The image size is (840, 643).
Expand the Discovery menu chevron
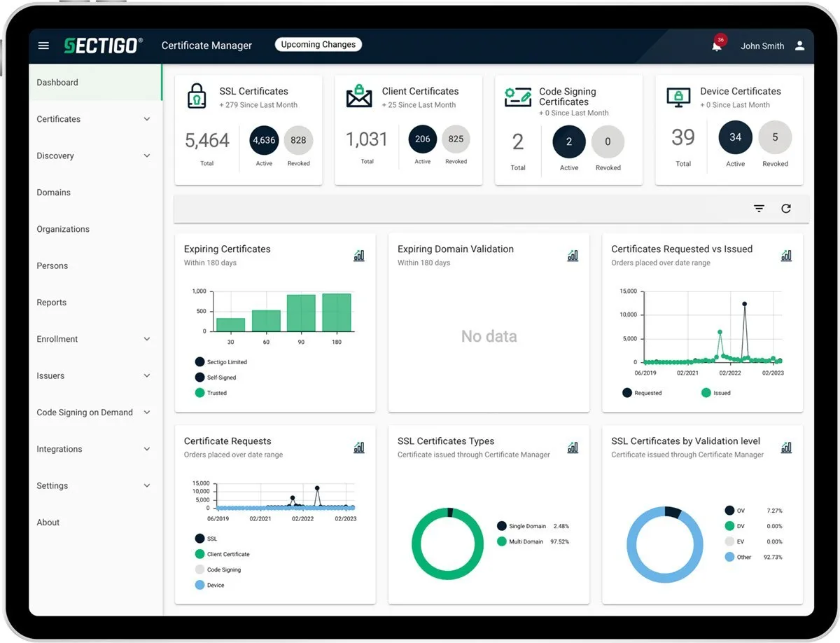(x=147, y=155)
